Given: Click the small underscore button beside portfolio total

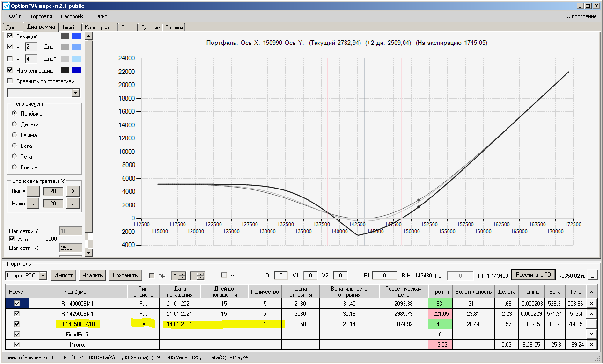Looking at the screenshot, I should point(593,276).
